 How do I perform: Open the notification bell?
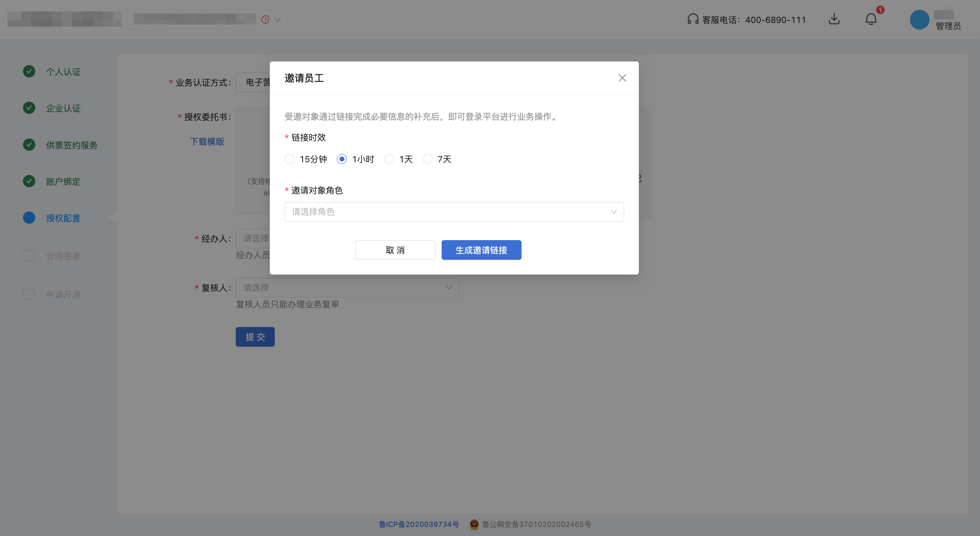click(871, 19)
